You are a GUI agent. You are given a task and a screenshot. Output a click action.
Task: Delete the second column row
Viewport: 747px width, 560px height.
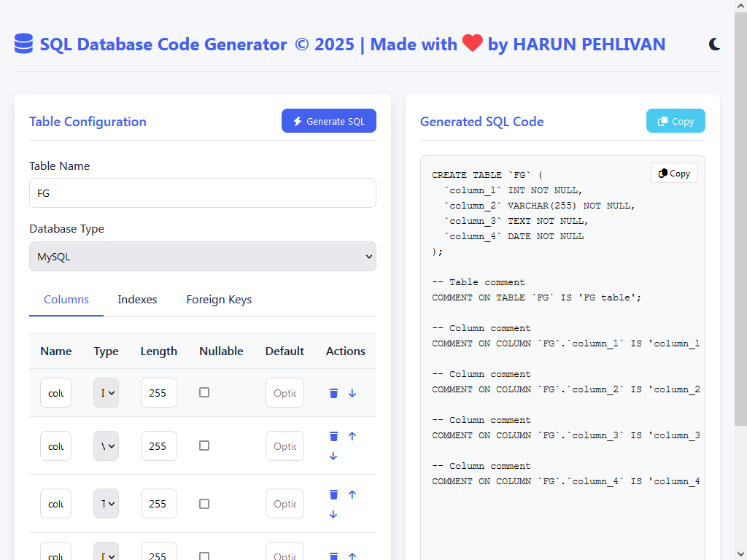click(x=333, y=436)
